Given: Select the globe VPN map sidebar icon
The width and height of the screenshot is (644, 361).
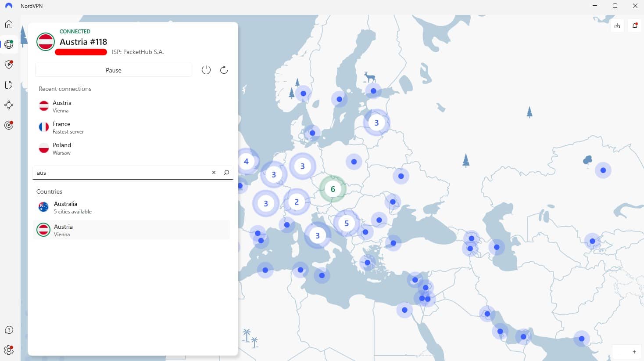Looking at the screenshot, I should pos(9,44).
